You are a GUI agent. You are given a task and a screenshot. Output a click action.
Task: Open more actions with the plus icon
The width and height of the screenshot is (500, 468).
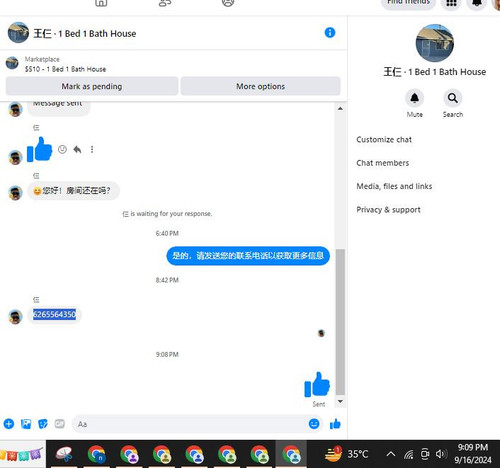pos(9,424)
